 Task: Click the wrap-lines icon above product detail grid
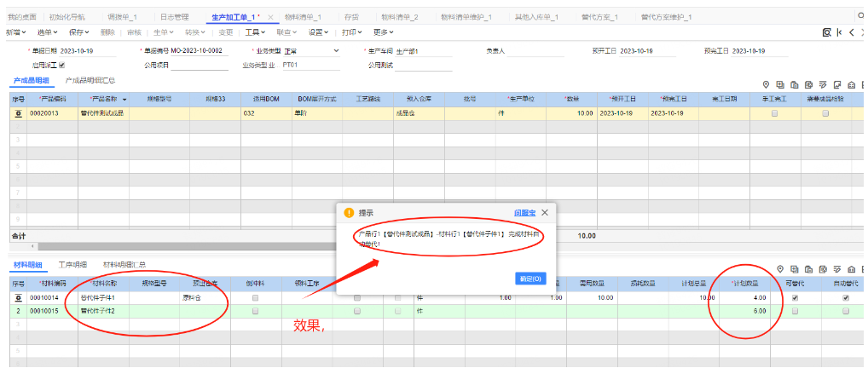click(x=823, y=84)
